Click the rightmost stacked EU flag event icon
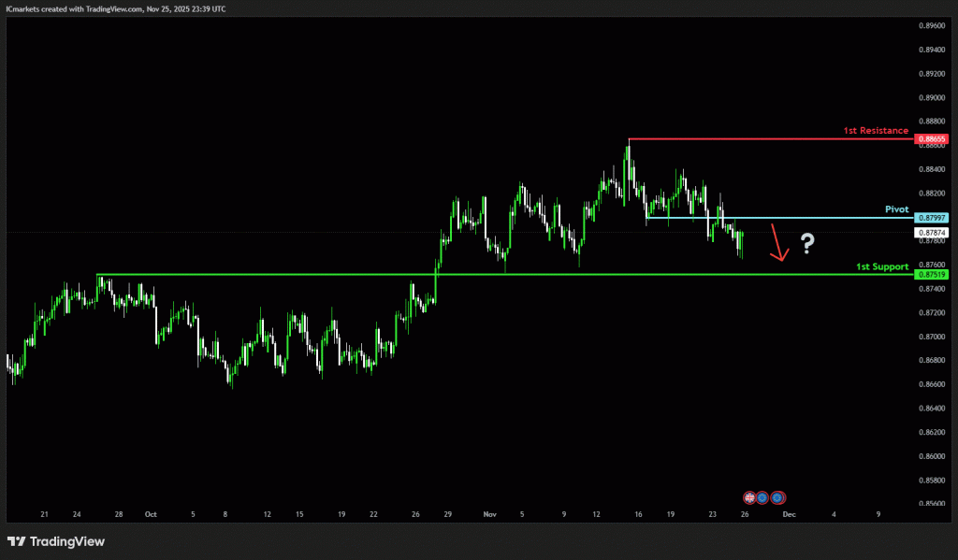Viewport: 958px width, 560px height. (777, 497)
